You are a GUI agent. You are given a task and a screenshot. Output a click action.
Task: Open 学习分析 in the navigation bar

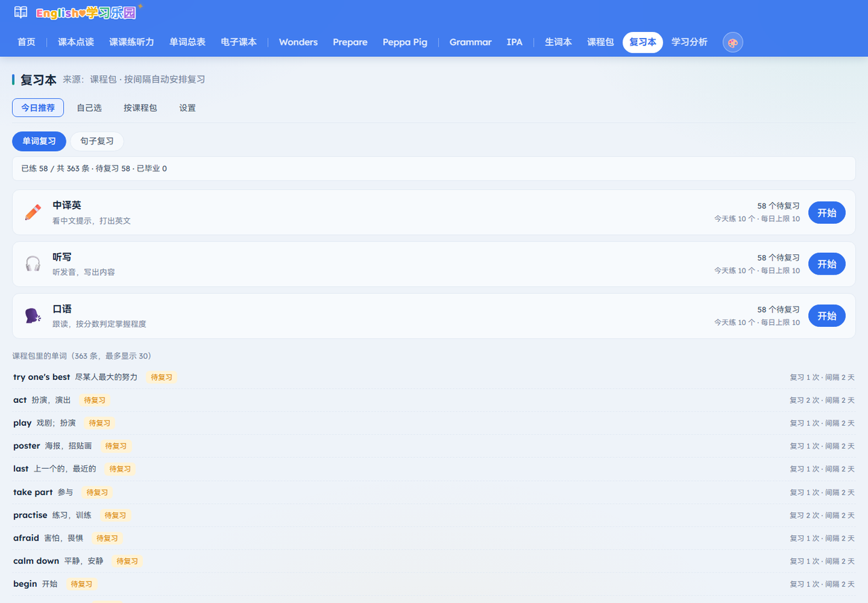[x=690, y=42]
